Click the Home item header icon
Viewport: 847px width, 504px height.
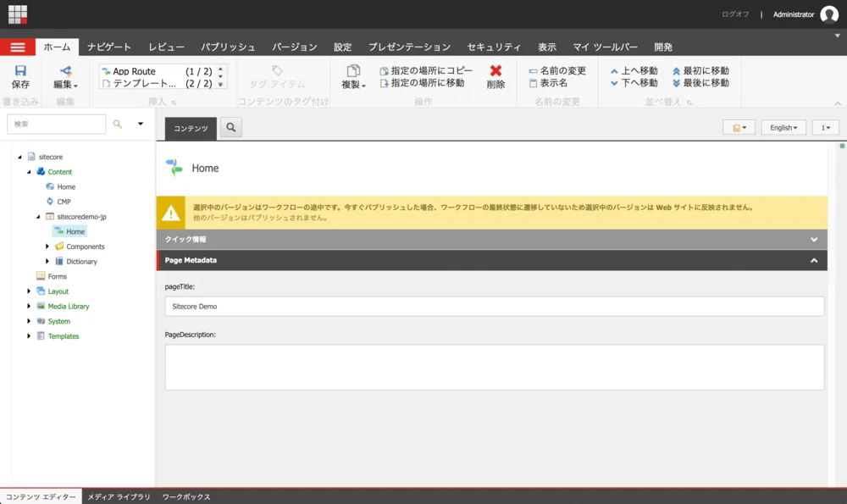click(x=174, y=168)
